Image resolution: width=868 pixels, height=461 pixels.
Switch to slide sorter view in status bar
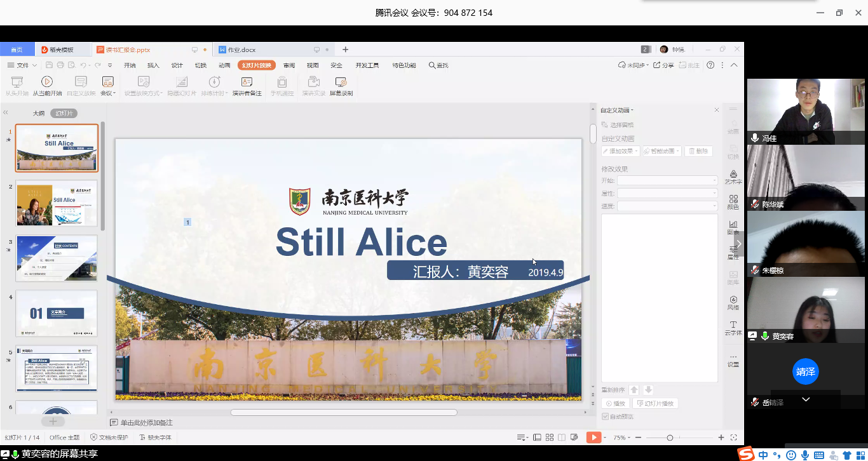click(x=549, y=438)
